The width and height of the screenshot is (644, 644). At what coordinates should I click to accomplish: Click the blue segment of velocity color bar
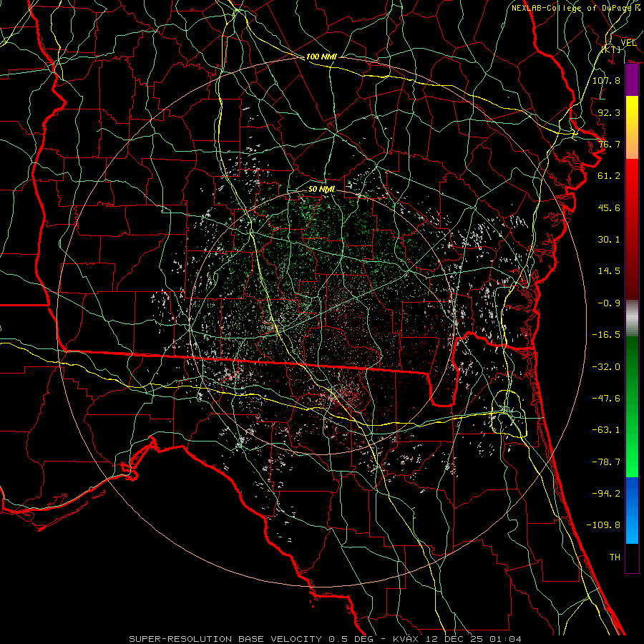click(x=632, y=510)
